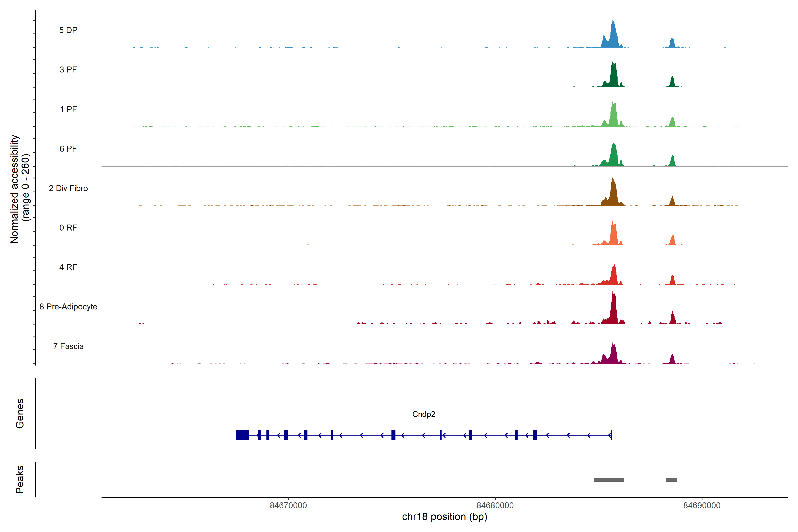Click the Peaks panel label
The width and height of the screenshot is (798, 532).
point(20,479)
